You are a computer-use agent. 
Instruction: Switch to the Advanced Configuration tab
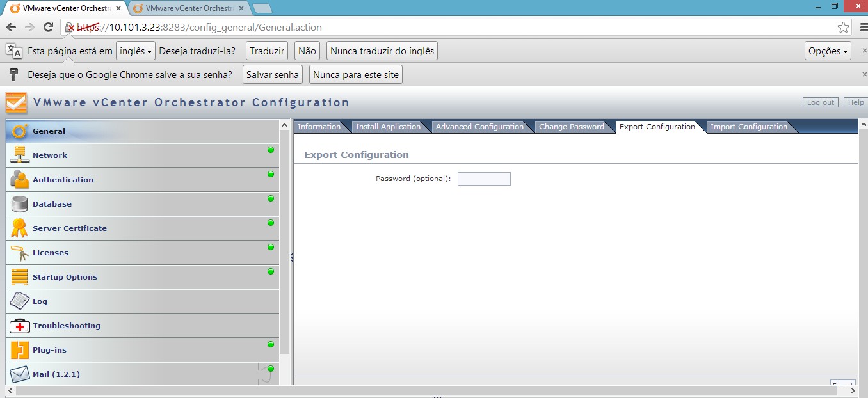tap(479, 127)
